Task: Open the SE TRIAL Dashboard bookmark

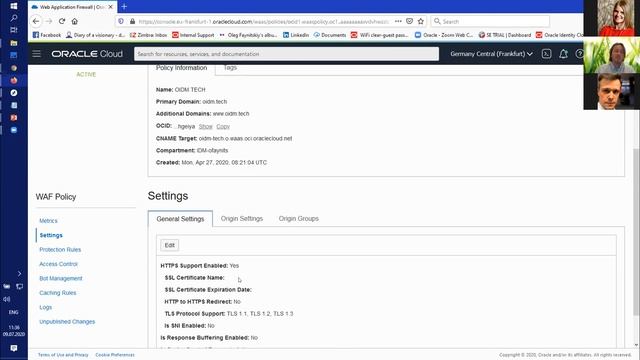Action: pos(505,35)
